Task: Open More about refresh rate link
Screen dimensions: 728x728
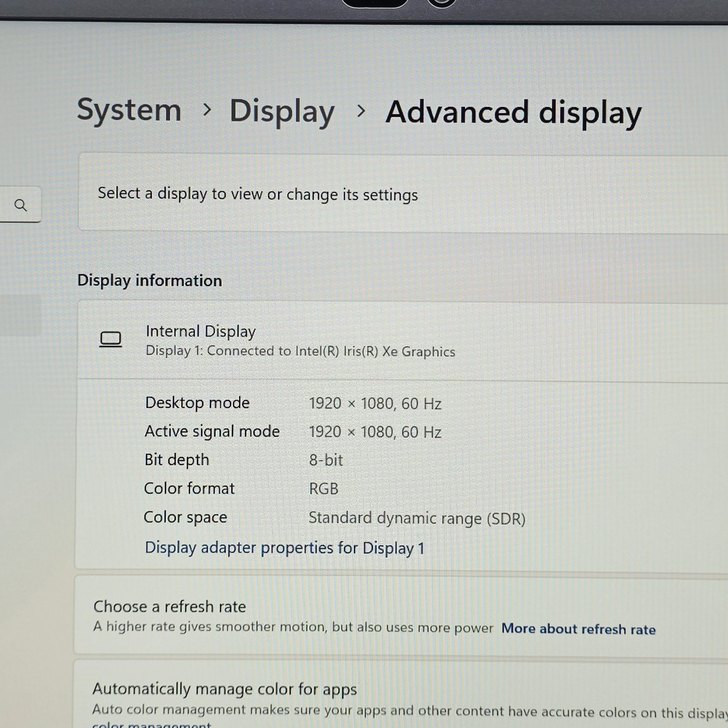Action: coord(578,629)
